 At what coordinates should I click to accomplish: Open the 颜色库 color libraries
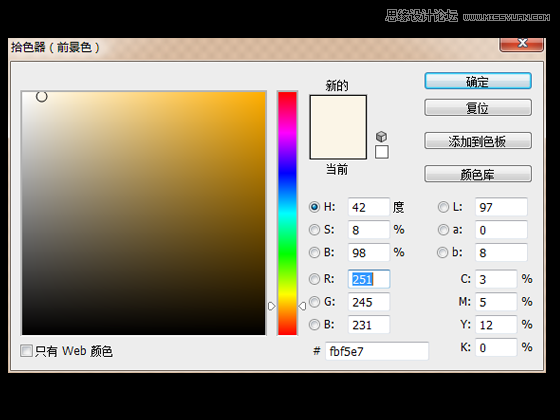[478, 174]
